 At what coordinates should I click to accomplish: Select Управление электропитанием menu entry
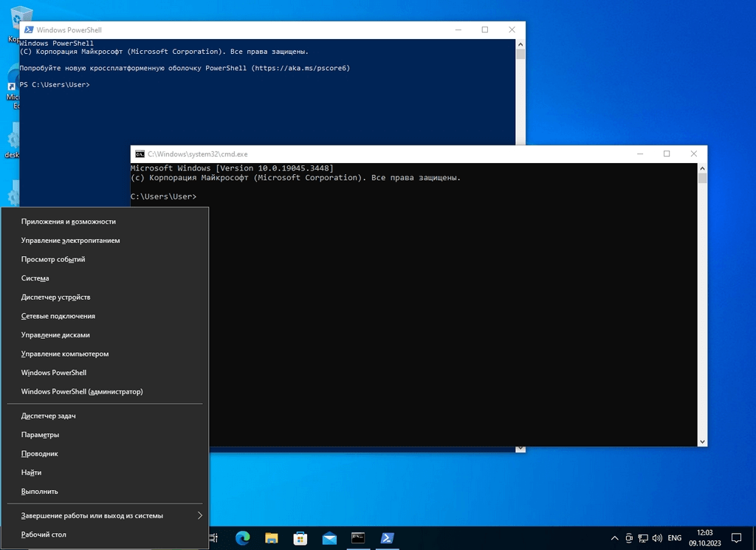click(x=105, y=240)
